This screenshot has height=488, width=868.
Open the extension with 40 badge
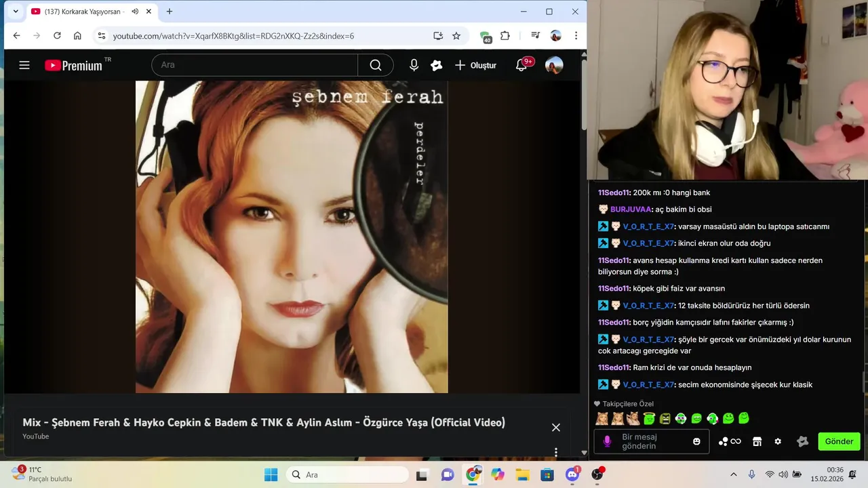485,36
